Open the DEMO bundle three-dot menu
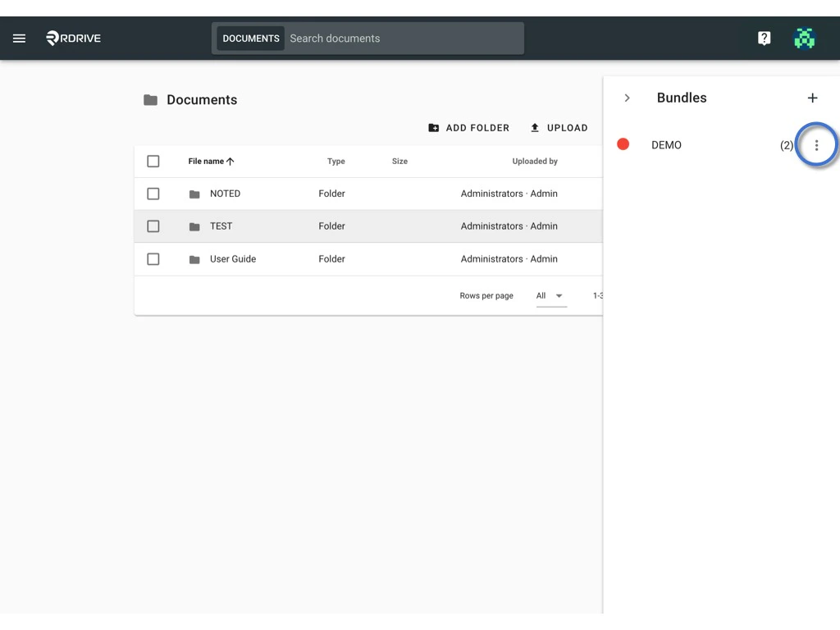840x630 pixels. coord(816,145)
